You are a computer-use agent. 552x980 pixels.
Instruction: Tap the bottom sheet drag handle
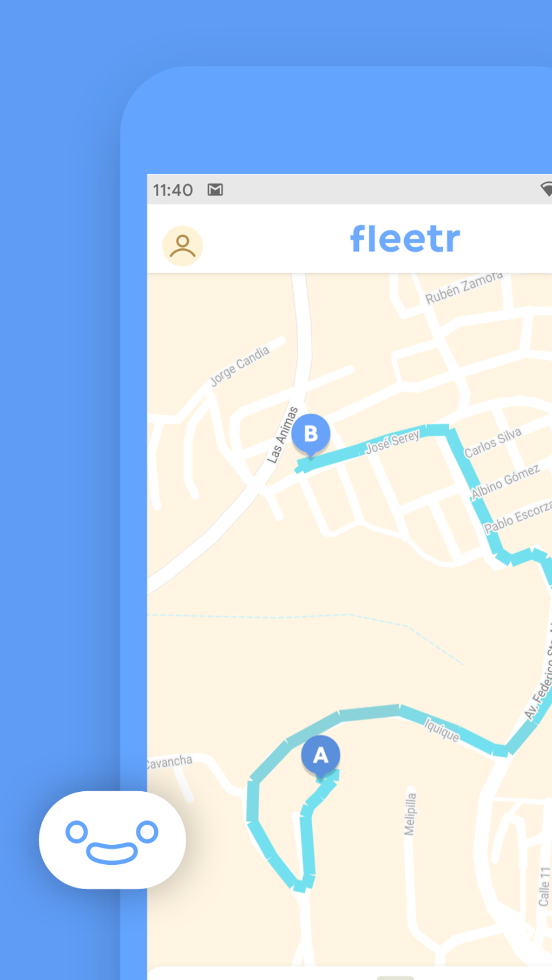(x=395, y=978)
